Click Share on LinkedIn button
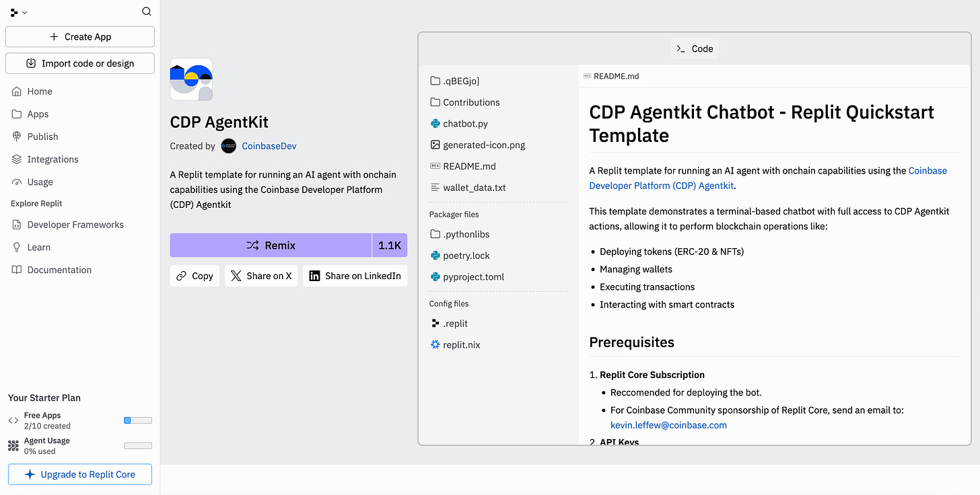Screen dimensions: 980x495 click(x=355, y=276)
